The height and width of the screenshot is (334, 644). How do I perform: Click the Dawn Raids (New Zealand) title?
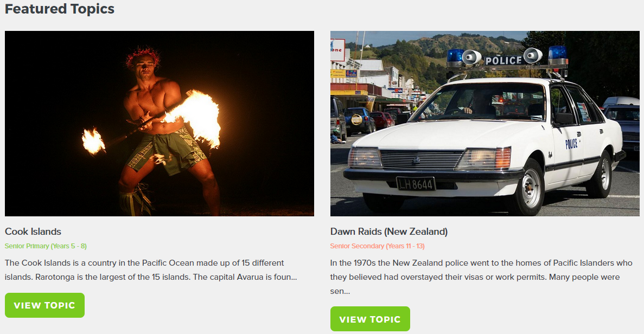389,232
